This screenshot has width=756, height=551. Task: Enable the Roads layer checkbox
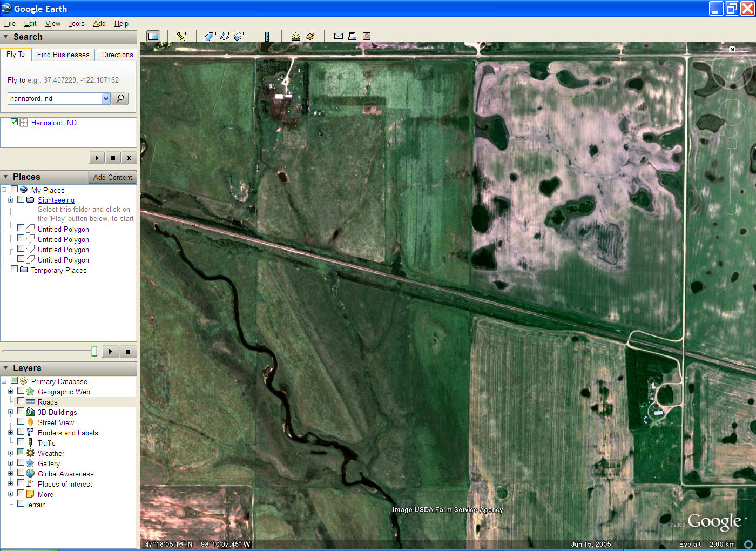tap(21, 401)
